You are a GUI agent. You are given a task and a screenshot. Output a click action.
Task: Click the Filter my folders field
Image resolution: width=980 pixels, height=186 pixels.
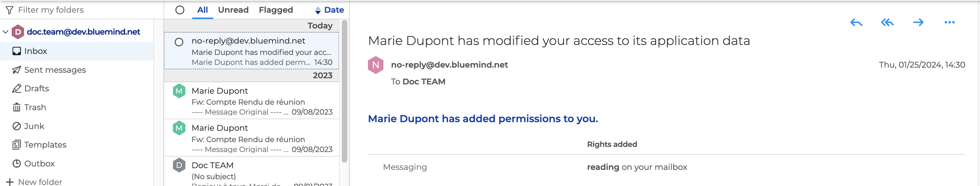click(51, 10)
